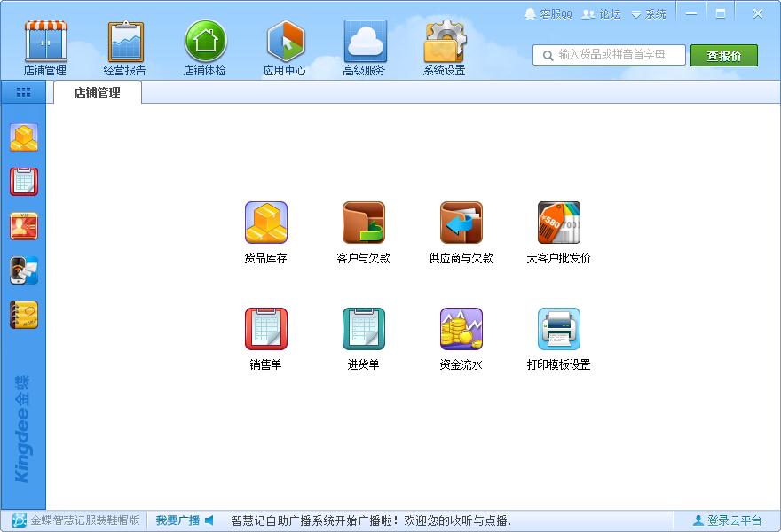Open 系统设置 gear in the toolbar
781x532 pixels.
445,49
